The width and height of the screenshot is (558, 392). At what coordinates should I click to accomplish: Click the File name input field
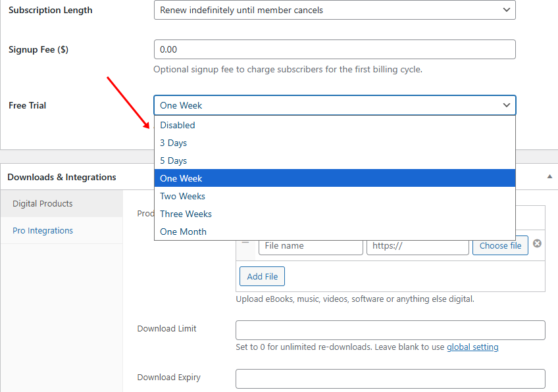click(311, 246)
